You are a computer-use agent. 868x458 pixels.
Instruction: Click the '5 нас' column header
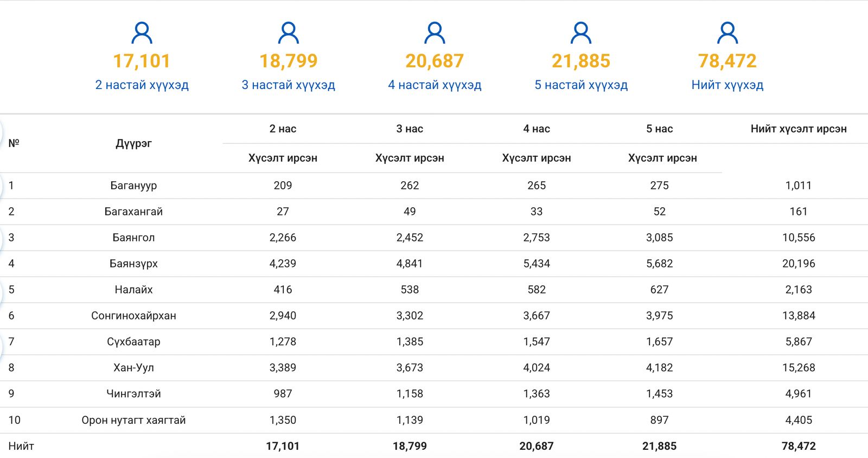pyautogui.click(x=659, y=129)
